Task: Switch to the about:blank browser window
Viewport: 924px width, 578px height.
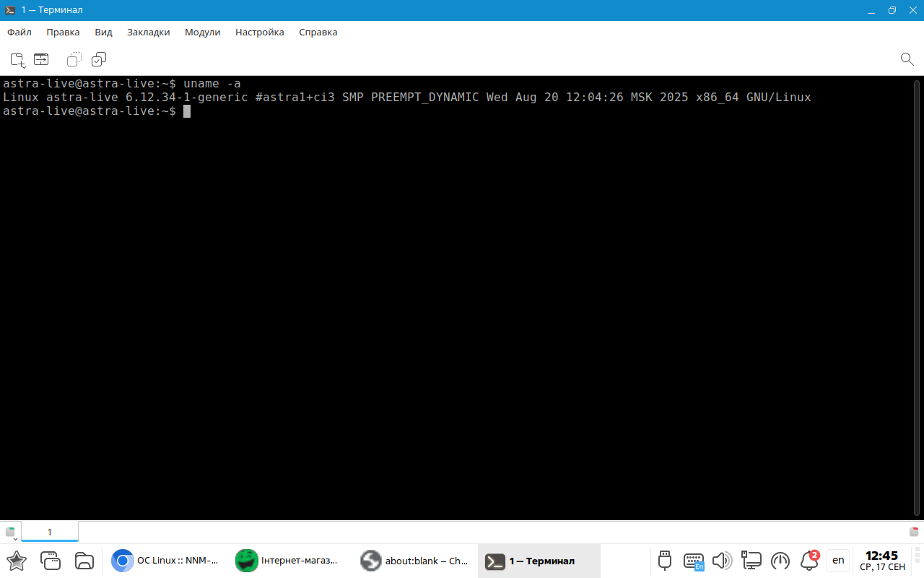Action: point(415,561)
